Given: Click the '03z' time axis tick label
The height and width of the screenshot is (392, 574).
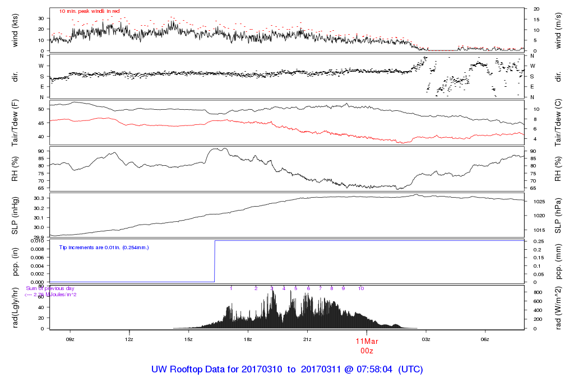Looking at the screenshot, I should [426, 339].
